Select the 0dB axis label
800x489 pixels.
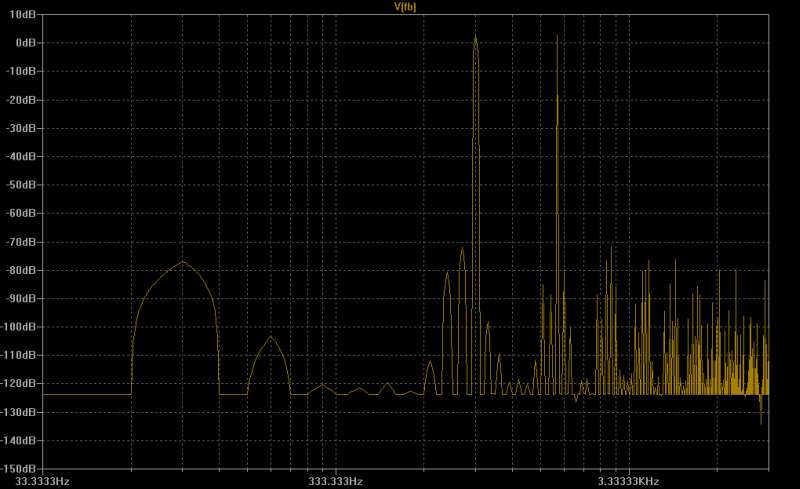tap(26, 43)
